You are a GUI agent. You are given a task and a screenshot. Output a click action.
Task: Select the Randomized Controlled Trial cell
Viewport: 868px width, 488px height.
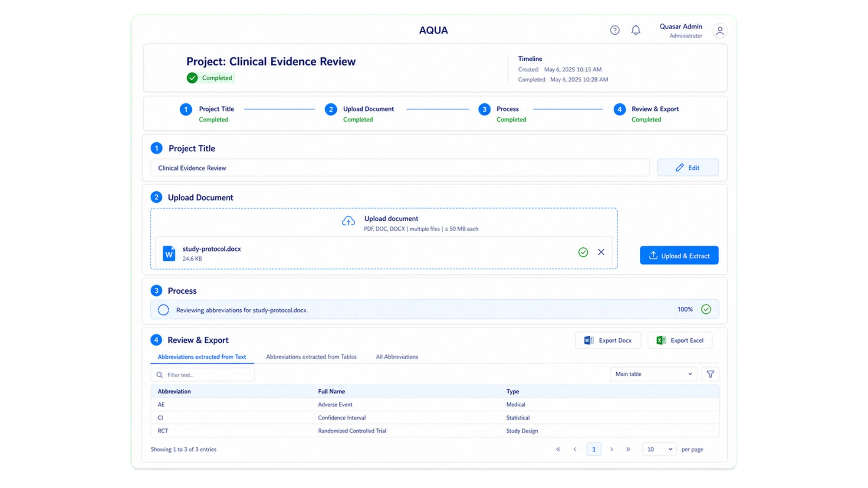[x=352, y=431]
